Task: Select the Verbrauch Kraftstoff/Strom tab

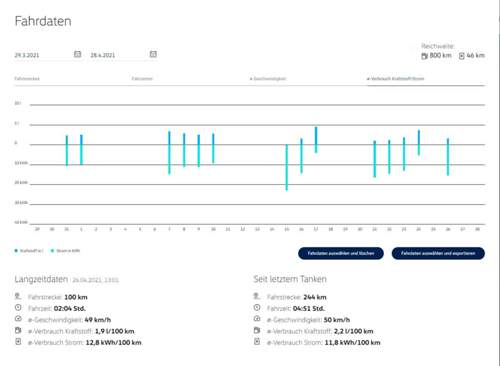Action: 396,79
